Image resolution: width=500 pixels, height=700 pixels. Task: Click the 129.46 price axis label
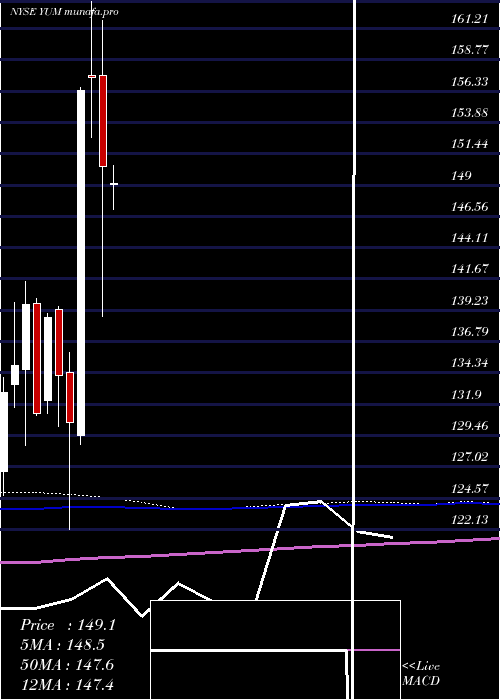[469, 425]
